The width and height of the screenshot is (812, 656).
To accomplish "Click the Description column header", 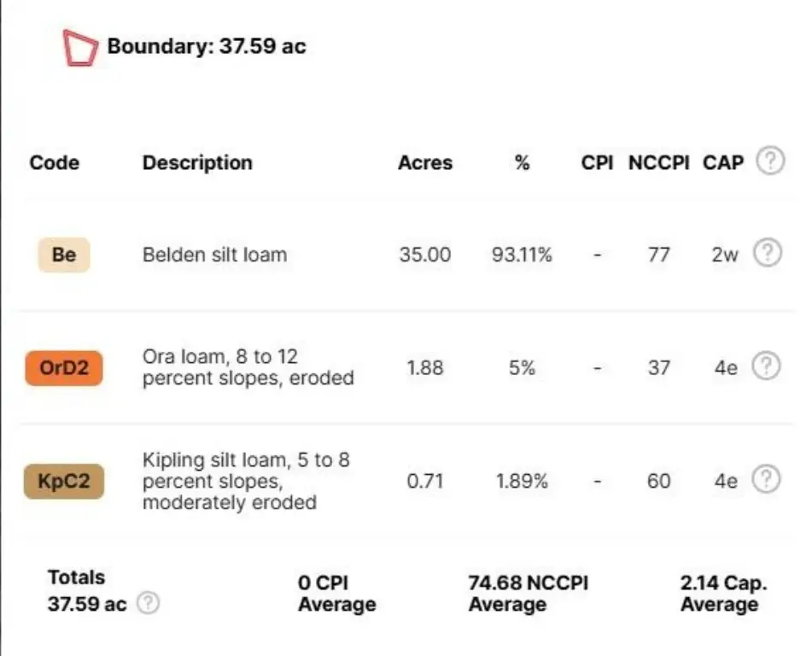I will (197, 162).
